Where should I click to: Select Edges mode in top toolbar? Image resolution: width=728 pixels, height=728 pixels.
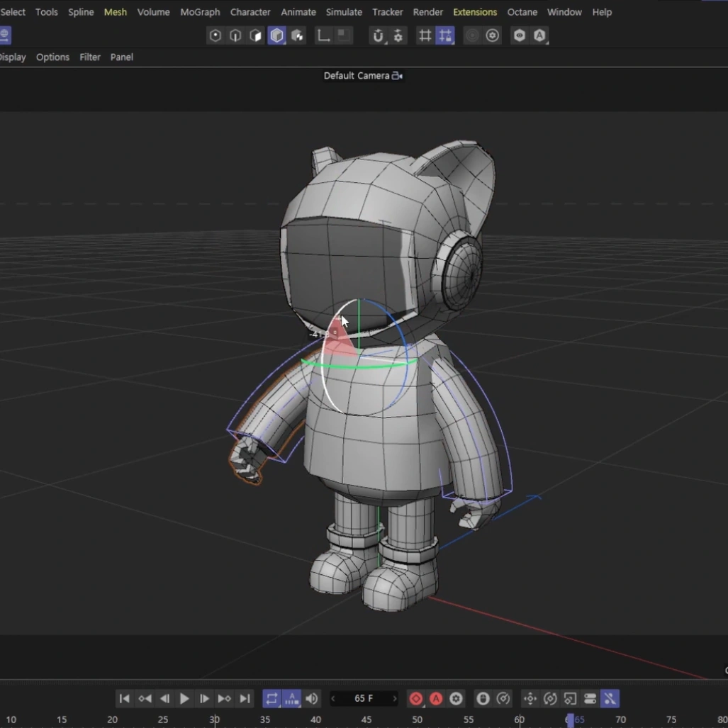point(235,35)
